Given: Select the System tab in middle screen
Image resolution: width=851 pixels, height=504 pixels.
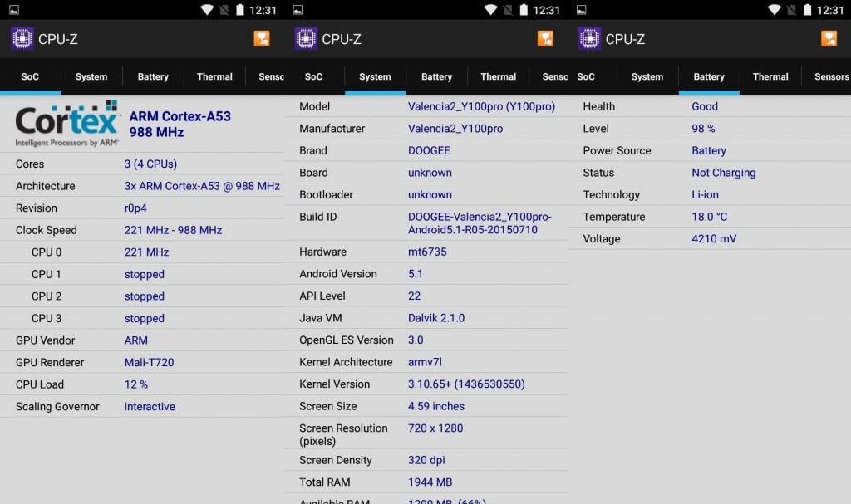Looking at the screenshot, I should (x=375, y=76).
